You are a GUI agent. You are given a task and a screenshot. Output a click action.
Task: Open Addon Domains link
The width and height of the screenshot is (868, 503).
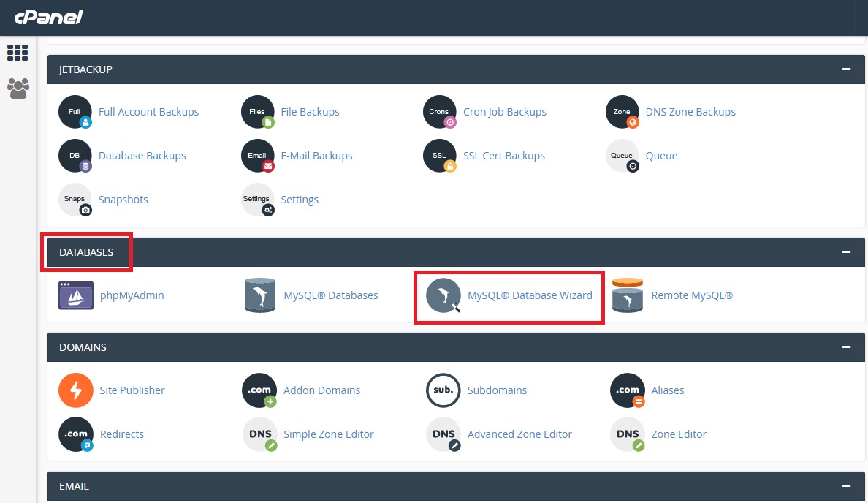tap(321, 390)
